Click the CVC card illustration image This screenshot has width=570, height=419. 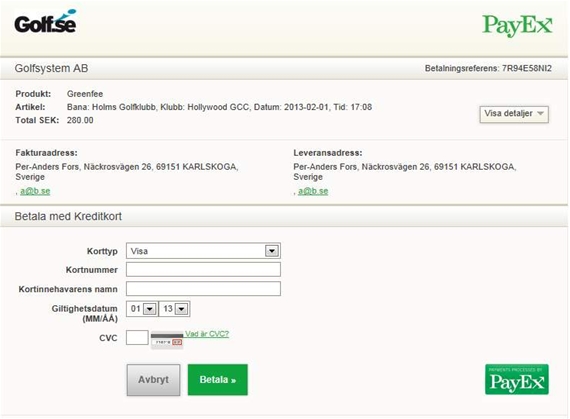(x=167, y=340)
